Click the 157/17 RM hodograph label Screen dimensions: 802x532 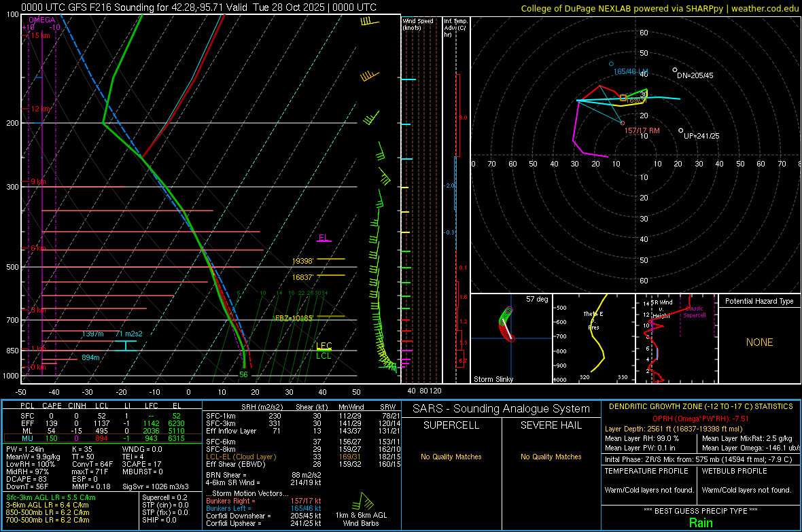(642, 130)
